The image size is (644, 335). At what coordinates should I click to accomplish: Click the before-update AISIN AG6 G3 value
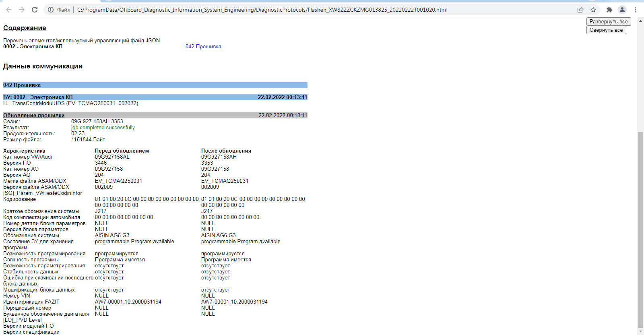tap(112, 235)
